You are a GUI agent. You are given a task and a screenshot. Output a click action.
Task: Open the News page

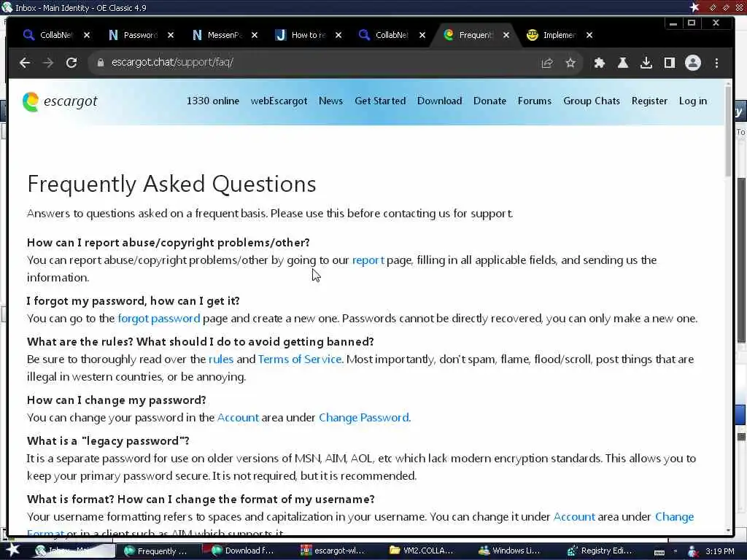point(330,101)
